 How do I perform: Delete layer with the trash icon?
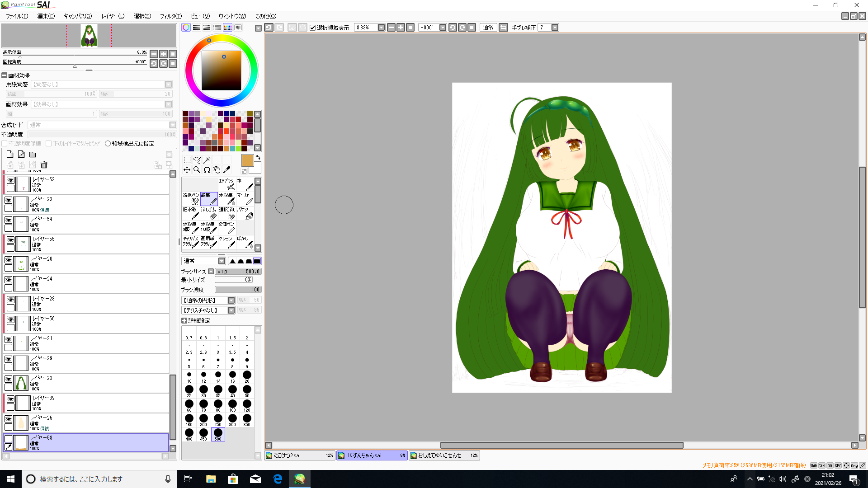44,165
